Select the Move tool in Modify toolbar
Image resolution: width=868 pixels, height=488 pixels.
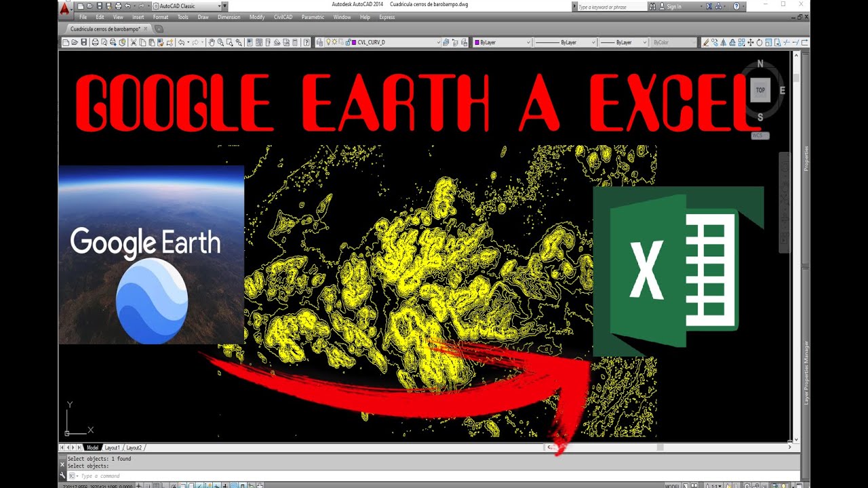(751, 42)
